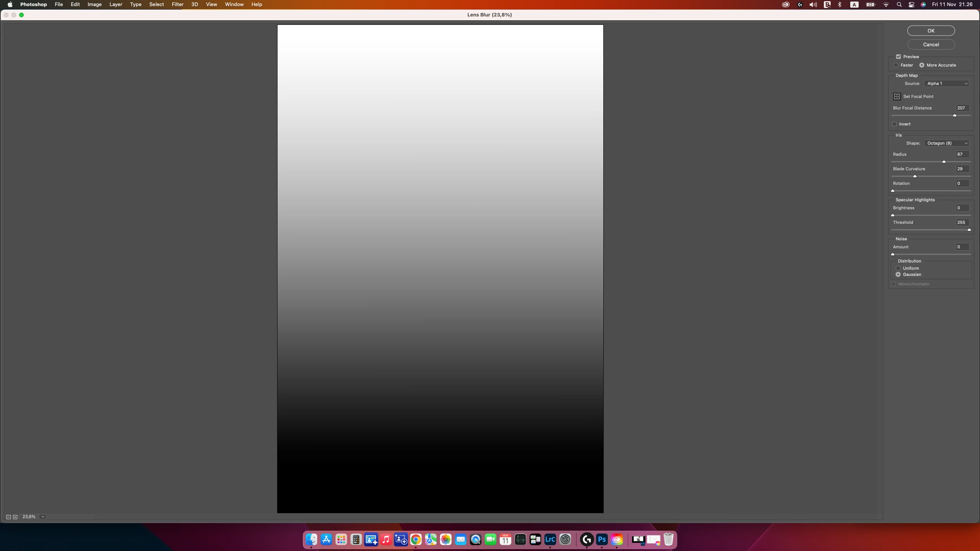Choose Uniform noise distribution
The width and height of the screenshot is (980, 551).
(898, 268)
